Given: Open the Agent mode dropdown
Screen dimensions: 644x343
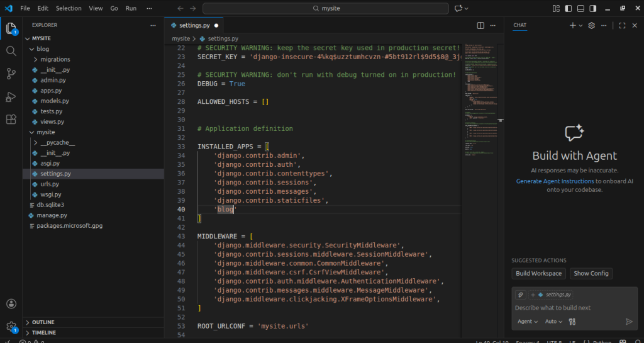Looking at the screenshot, I should pyautogui.click(x=527, y=322).
